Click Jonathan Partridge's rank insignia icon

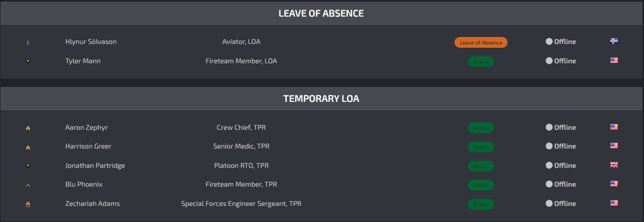(x=28, y=166)
